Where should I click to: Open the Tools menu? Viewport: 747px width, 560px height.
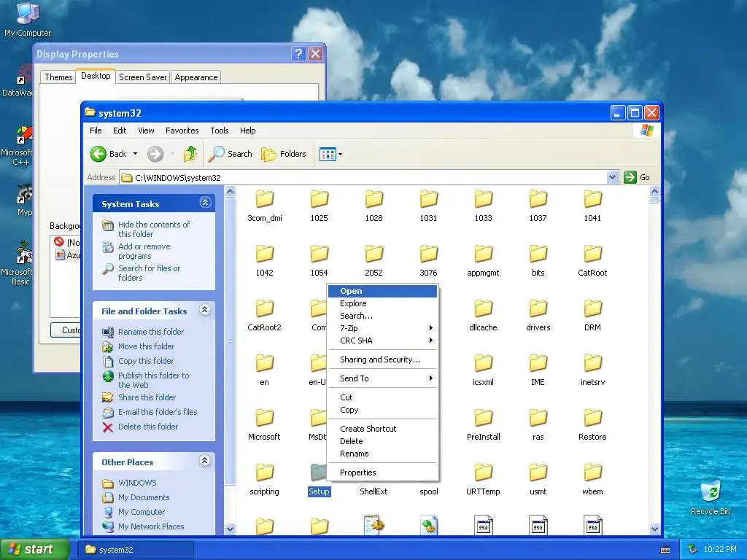pos(219,131)
